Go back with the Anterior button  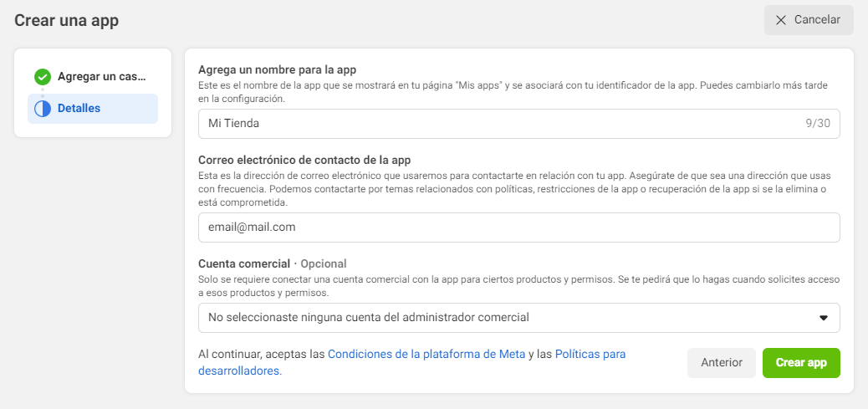pyautogui.click(x=721, y=363)
